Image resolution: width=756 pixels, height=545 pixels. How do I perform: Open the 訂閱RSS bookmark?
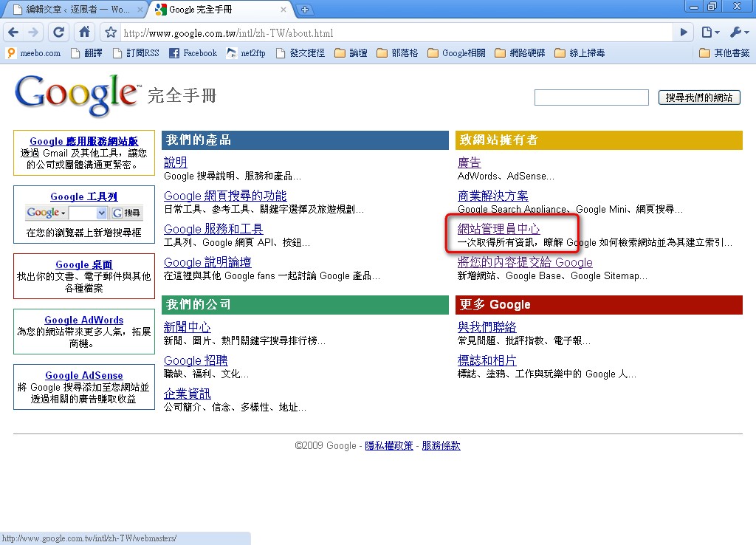pos(136,53)
